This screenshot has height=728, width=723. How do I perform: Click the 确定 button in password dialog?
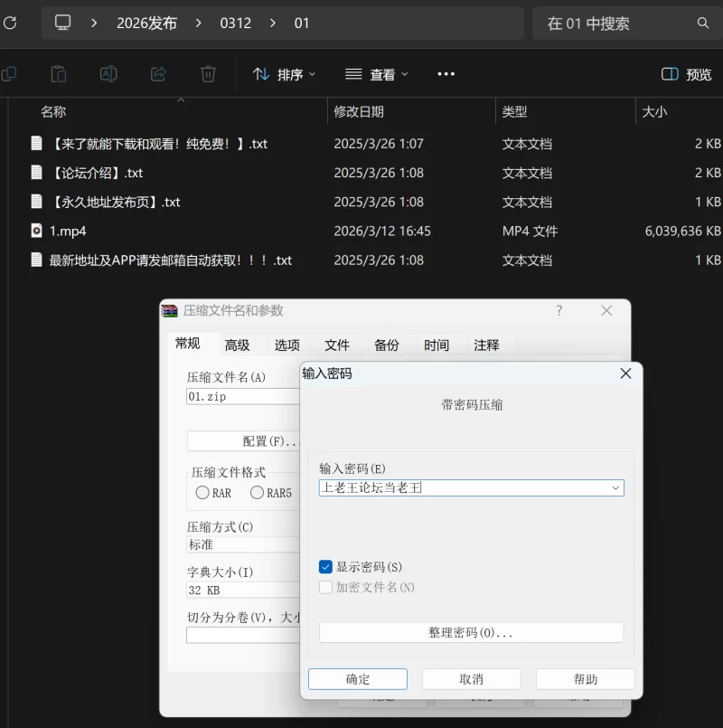point(358,679)
